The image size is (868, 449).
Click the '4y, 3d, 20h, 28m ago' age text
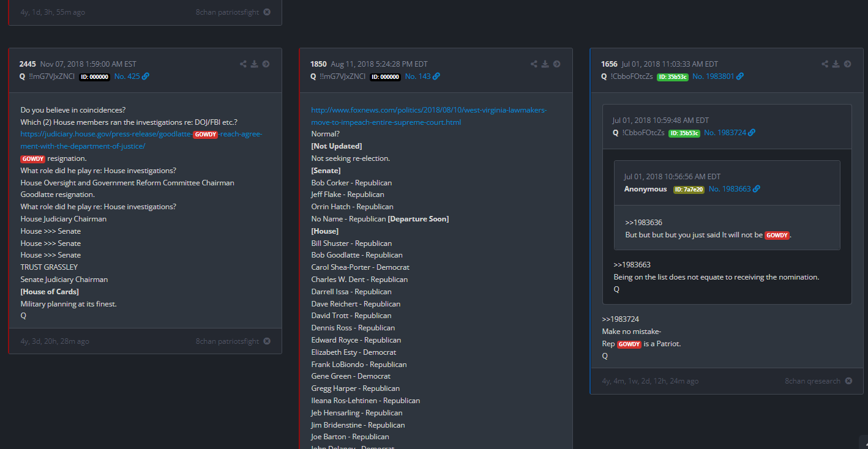click(x=54, y=341)
